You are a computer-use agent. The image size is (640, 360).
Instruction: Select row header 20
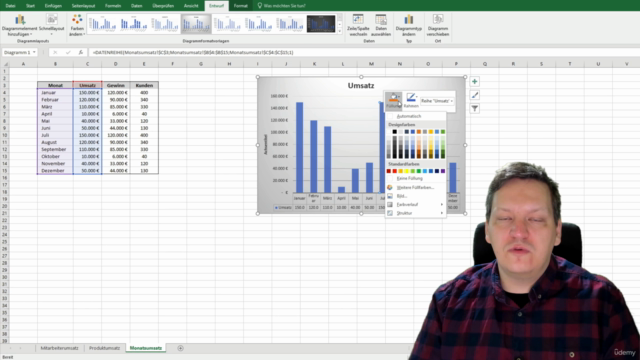[x=4, y=206]
